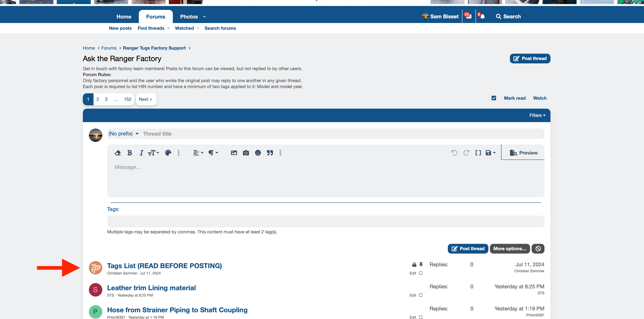Click in the Tags input field

point(325,222)
